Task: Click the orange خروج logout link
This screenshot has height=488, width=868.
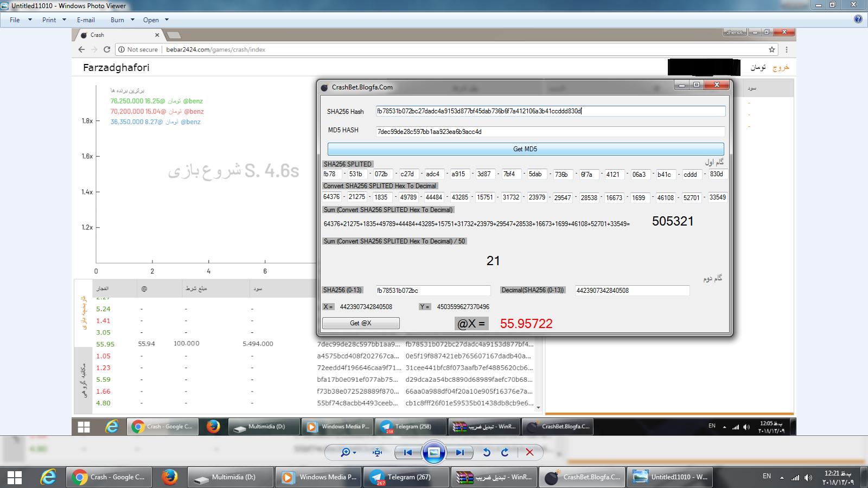Action: [x=781, y=67]
